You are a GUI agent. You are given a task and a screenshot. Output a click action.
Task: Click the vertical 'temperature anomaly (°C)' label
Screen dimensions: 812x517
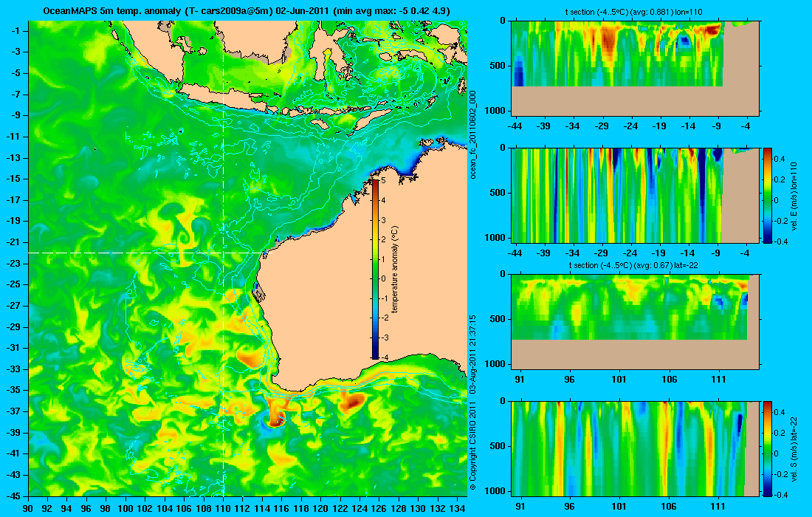point(395,270)
